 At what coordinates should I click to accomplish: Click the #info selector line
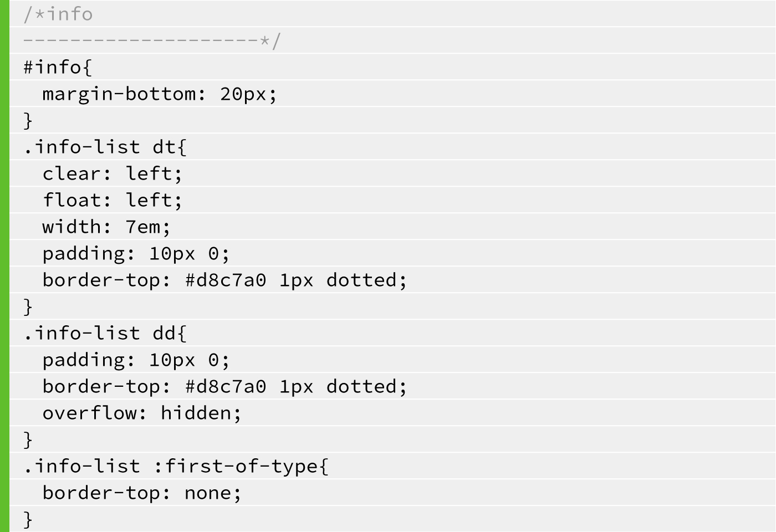coord(58,67)
